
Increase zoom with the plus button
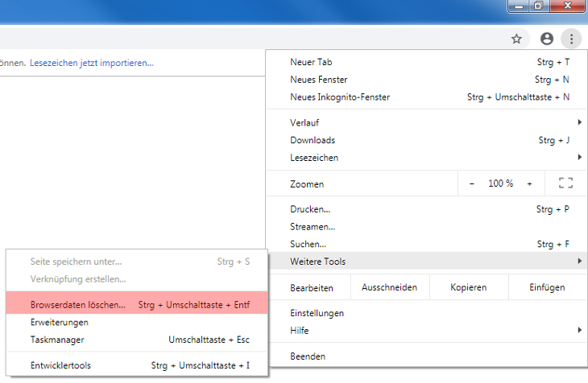pos(529,183)
